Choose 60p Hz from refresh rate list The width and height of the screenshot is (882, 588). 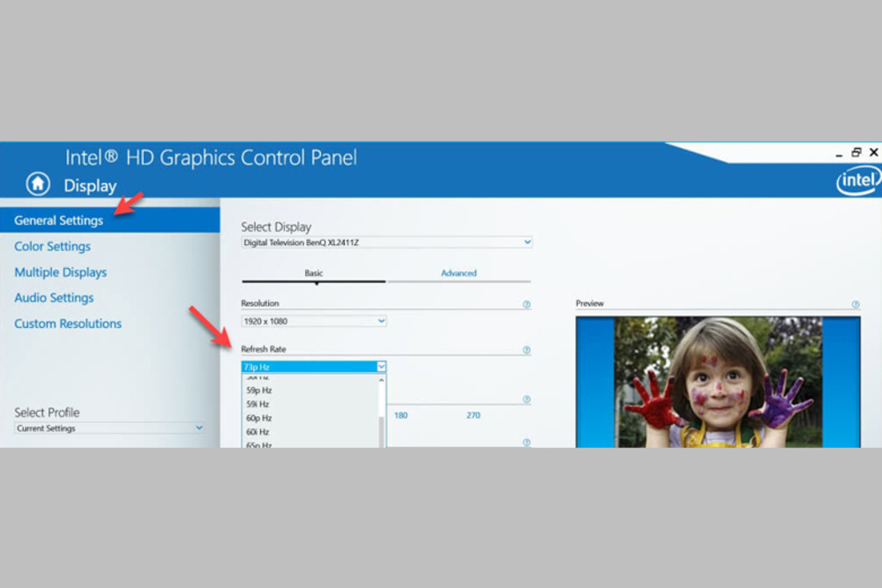tap(259, 418)
